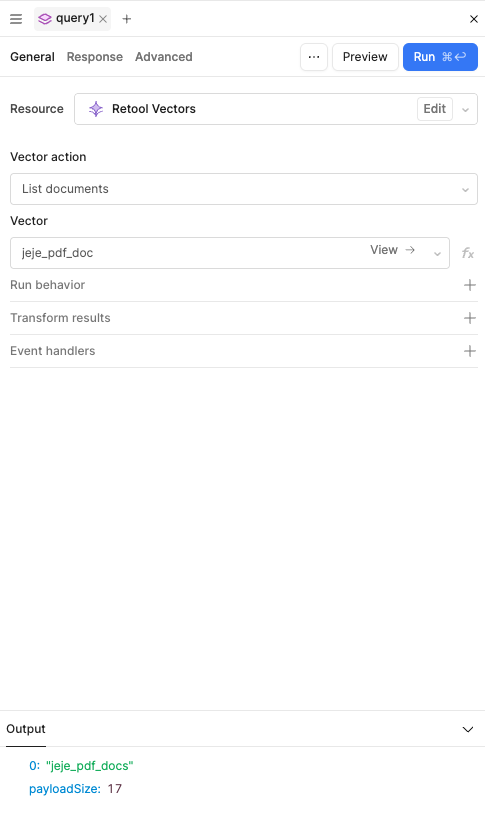Image resolution: width=485 pixels, height=815 pixels.
Task: Click the Retool Vectors resource icon
Action: 96,109
